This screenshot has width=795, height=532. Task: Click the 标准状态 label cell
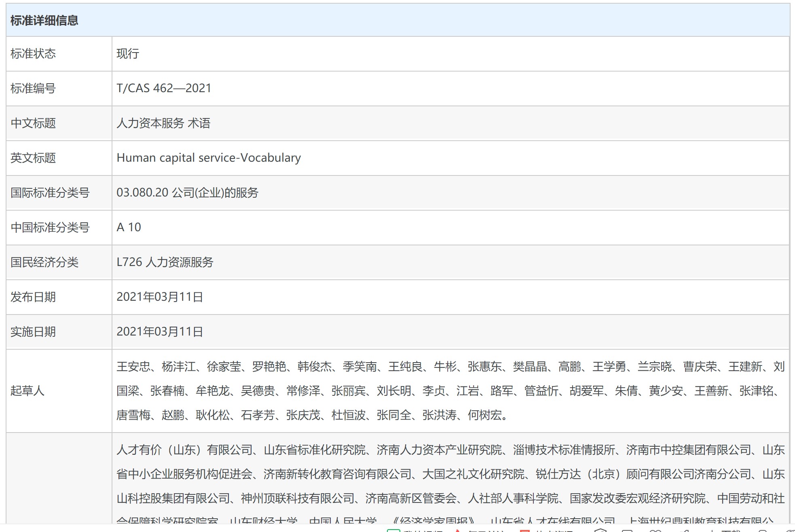[33, 54]
